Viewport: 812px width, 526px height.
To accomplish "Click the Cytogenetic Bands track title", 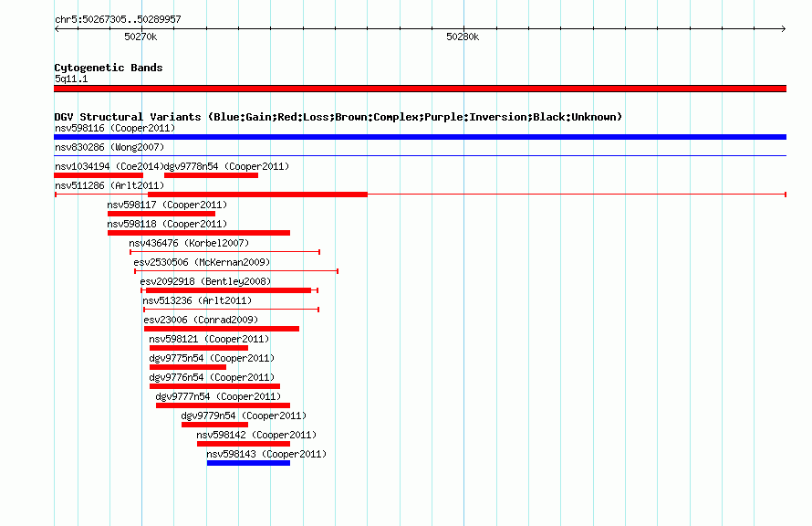I will coord(109,68).
